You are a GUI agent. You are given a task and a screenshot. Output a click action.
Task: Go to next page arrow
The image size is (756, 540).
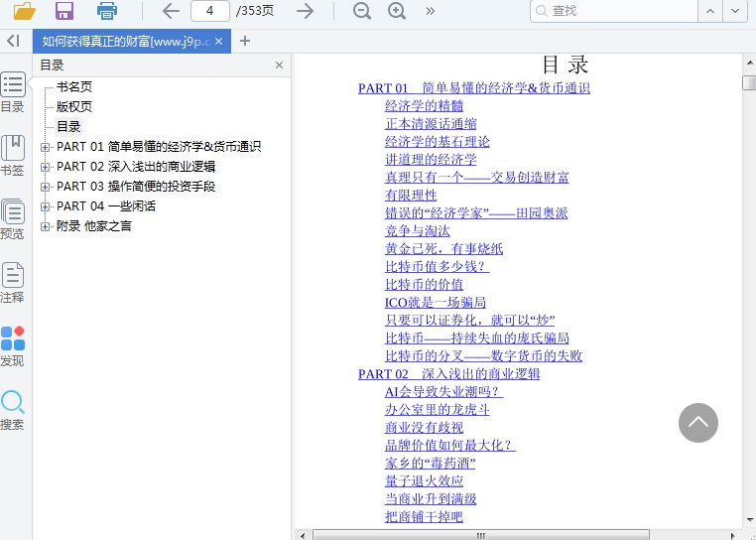coord(305,11)
